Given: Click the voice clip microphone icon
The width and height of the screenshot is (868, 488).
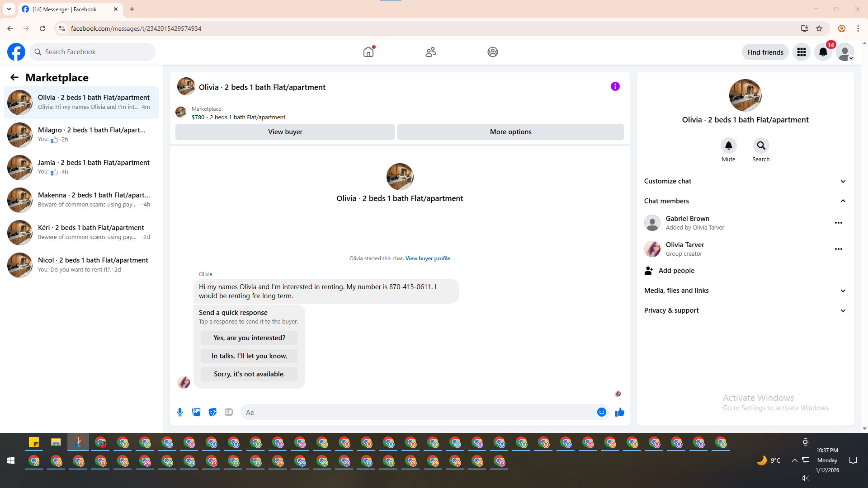Looking at the screenshot, I should click(x=180, y=412).
